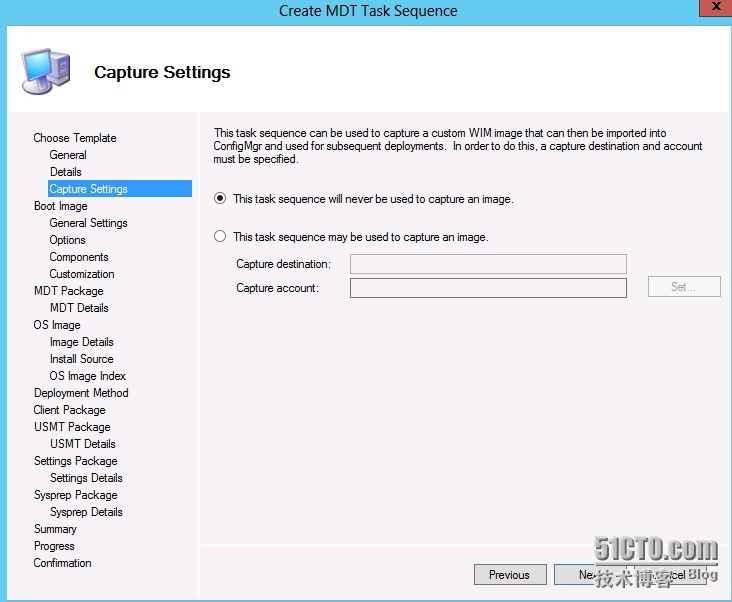Go to OS Image step
The image size is (732, 602).
coord(57,325)
